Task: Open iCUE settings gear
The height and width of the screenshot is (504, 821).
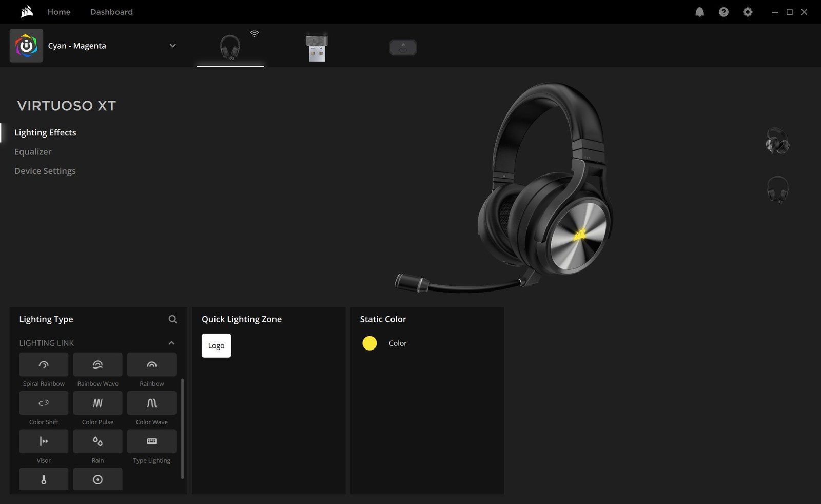Action: pos(748,12)
